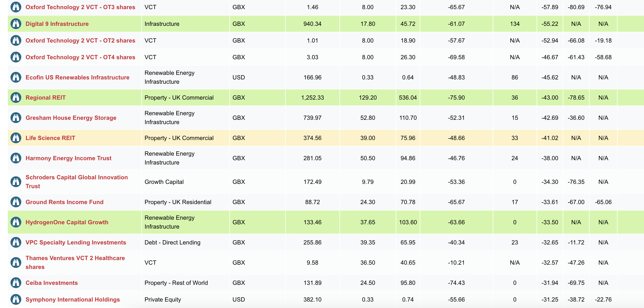Open Ground Rents Income Fund link

pos(64,202)
